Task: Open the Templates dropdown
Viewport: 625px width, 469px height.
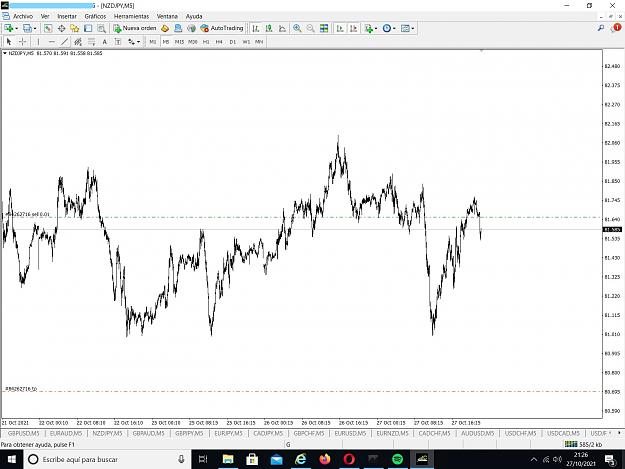Action: [x=407, y=28]
